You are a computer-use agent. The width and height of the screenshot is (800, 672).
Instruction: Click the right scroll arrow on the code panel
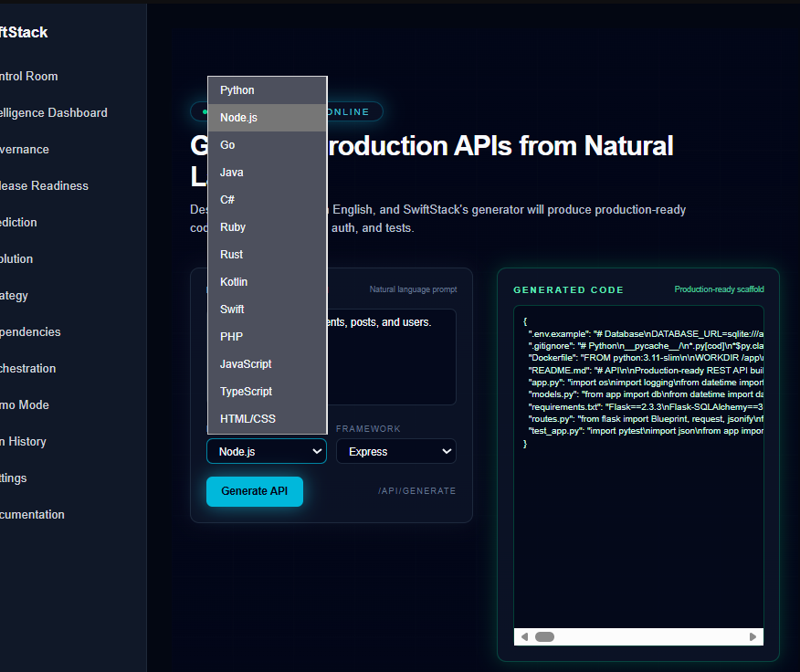coord(753,636)
